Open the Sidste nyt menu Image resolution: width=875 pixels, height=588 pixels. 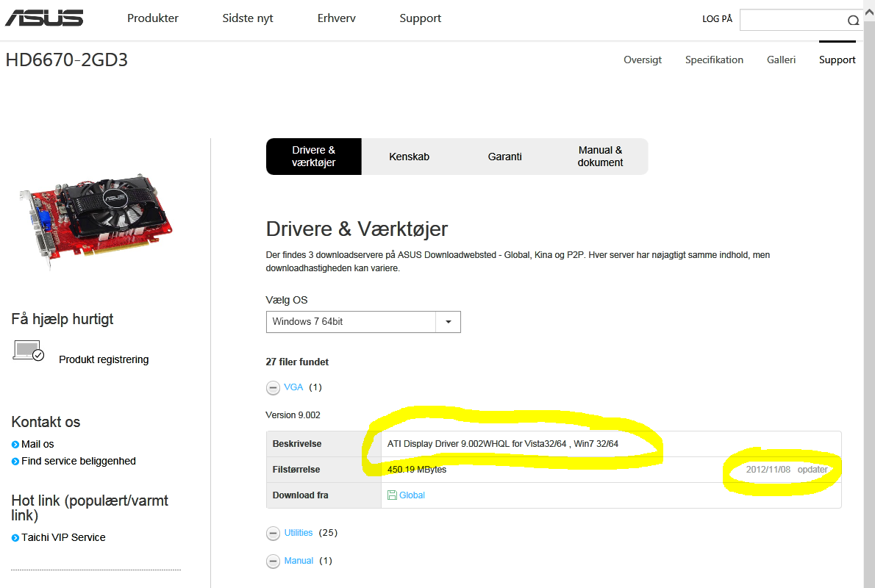click(x=247, y=18)
